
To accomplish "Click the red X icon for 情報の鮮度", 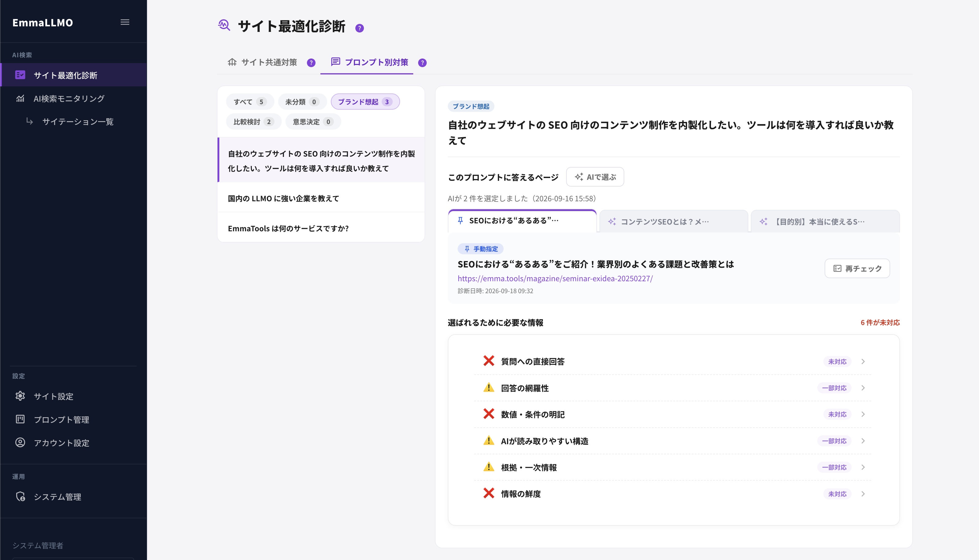I will pos(489,493).
